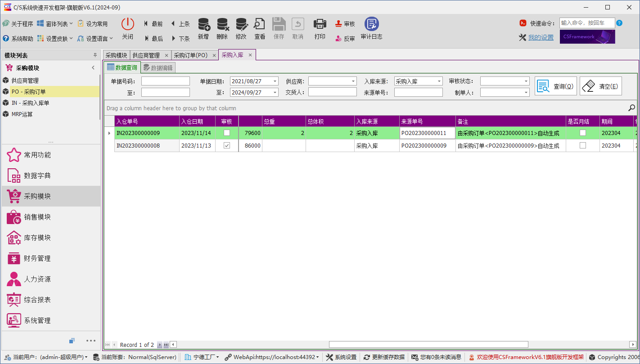Collapse the 采购模块 panel chevron
The height and width of the screenshot is (364, 640).
coord(93,68)
